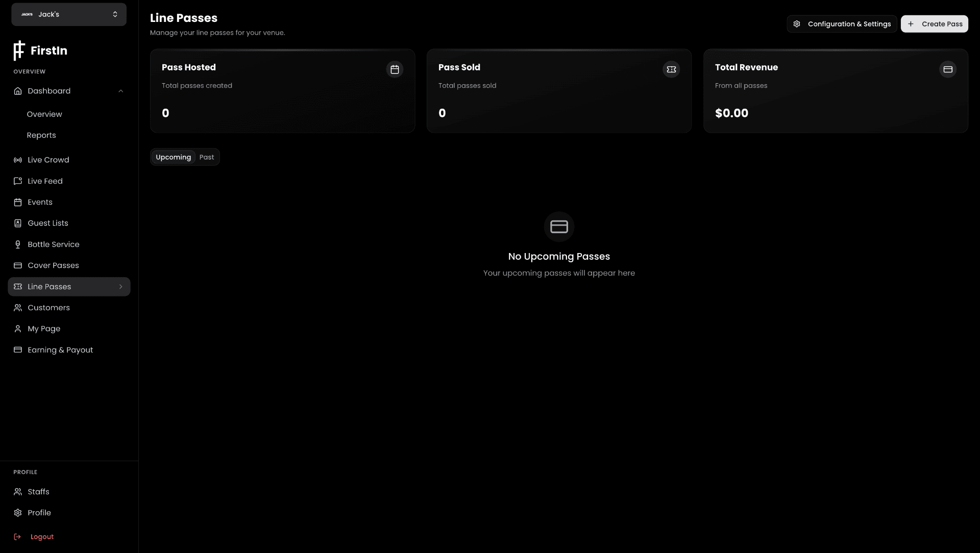The width and height of the screenshot is (980, 553).
Task: Select the Live Crowd sidebar icon
Action: click(17, 160)
